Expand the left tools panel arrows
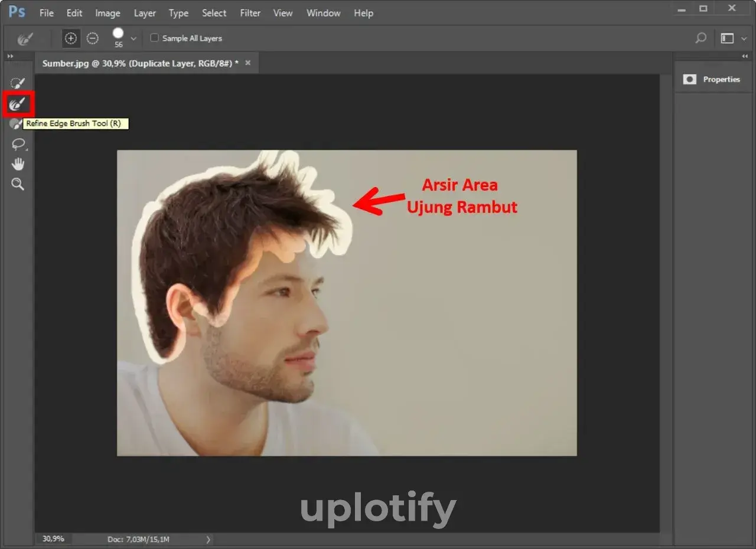The height and width of the screenshot is (549, 756). [x=9, y=56]
